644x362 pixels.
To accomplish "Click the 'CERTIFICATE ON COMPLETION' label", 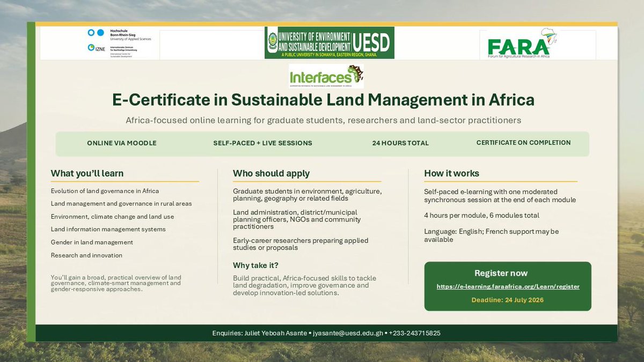I will (x=523, y=143).
